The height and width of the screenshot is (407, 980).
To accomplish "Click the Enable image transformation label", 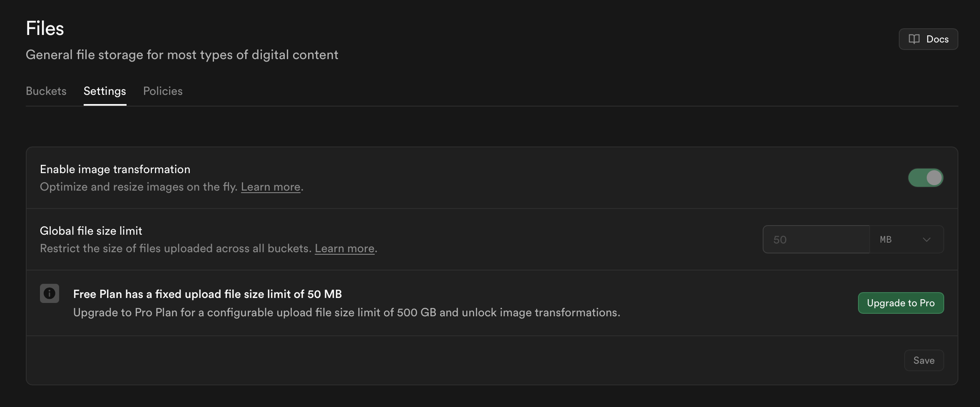I will [115, 169].
